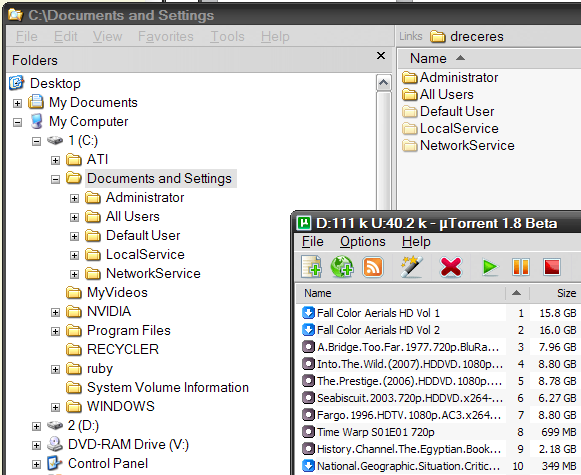Expand the WINDOWS folder node
Screen dimensions: 581x475
tap(55, 407)
